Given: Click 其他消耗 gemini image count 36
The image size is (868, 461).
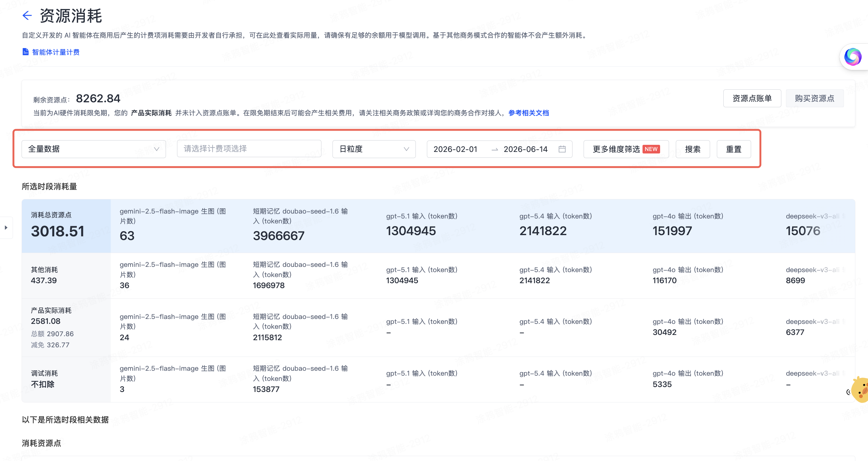Looking at the screenshot, I should 124,286.
